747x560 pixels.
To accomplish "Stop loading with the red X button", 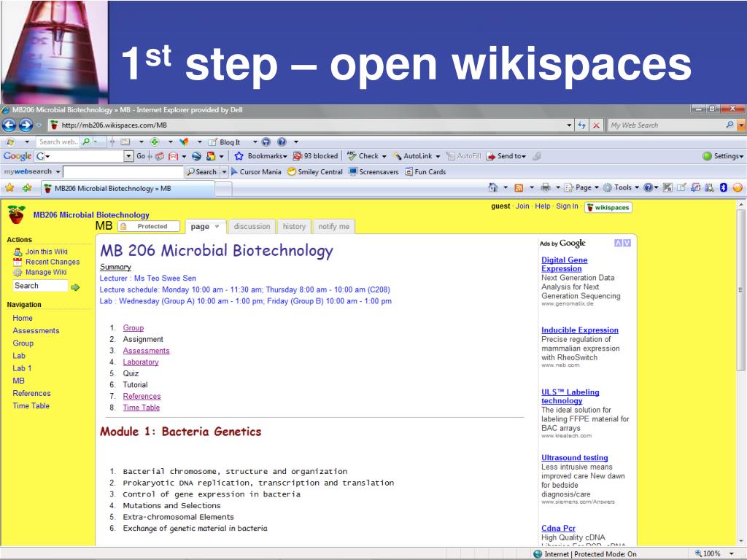I will coord(596,125).
